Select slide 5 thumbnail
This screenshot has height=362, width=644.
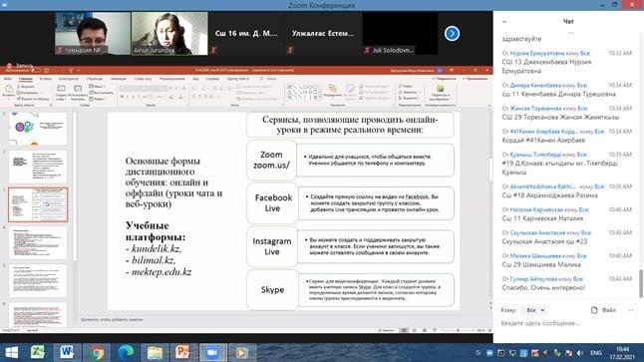click(38, 281)
